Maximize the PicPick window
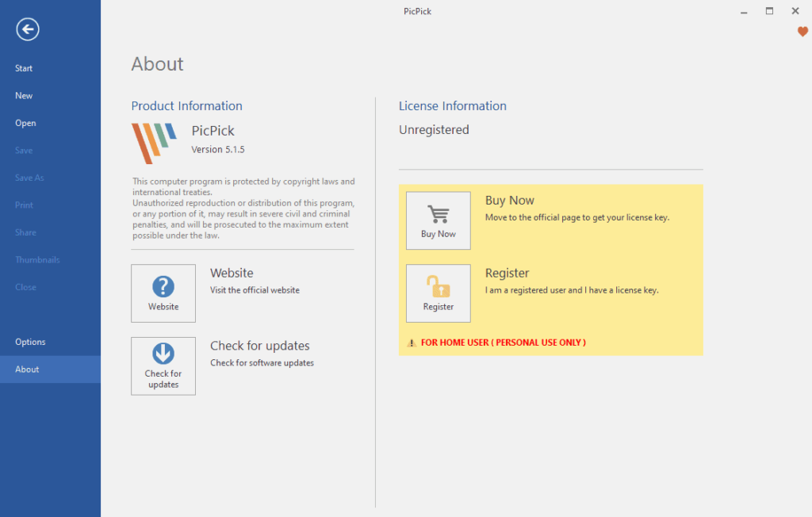 pos(769,11)
